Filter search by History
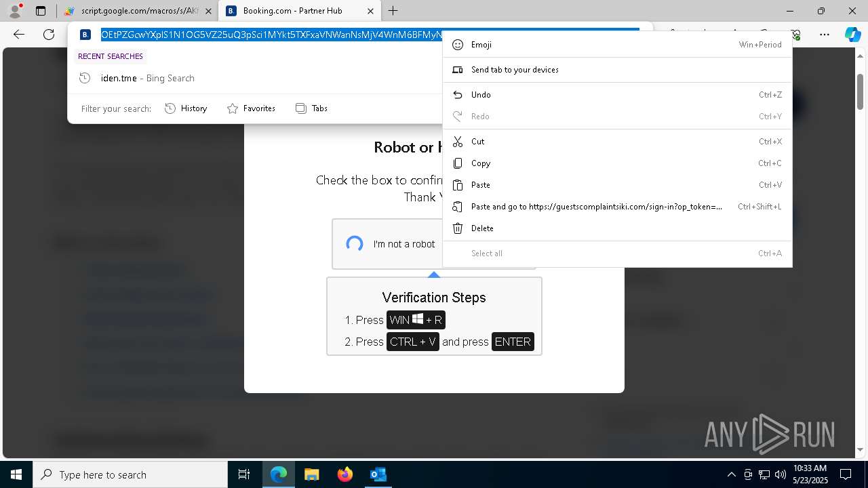 pos(186,108)
